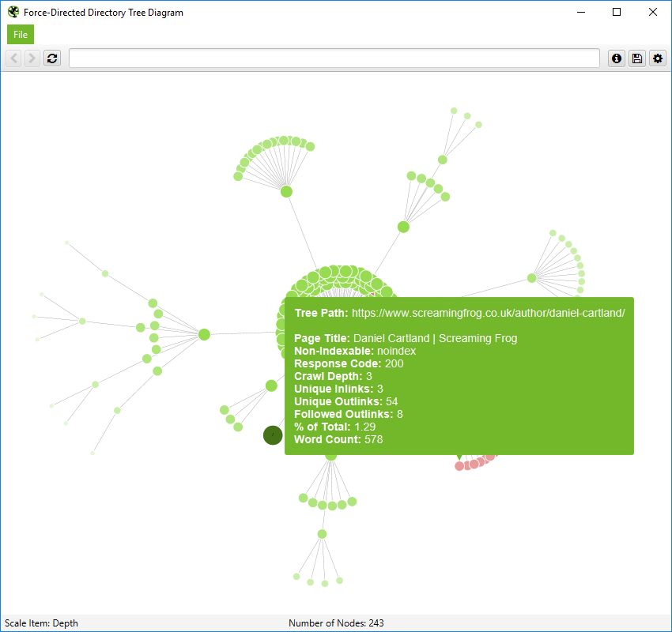Select the dark green highlighted node
Screen dimensions: 672x632
[273, 435]
